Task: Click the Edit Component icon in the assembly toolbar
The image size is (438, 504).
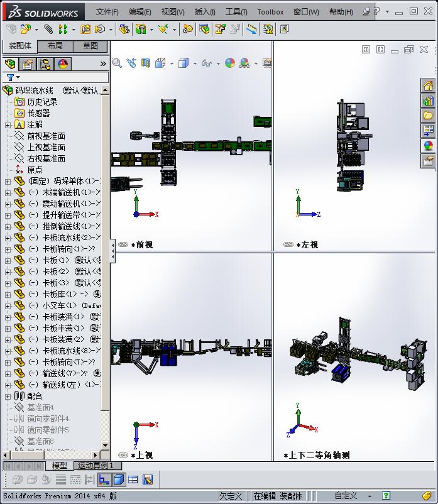Action: point(11,30)
